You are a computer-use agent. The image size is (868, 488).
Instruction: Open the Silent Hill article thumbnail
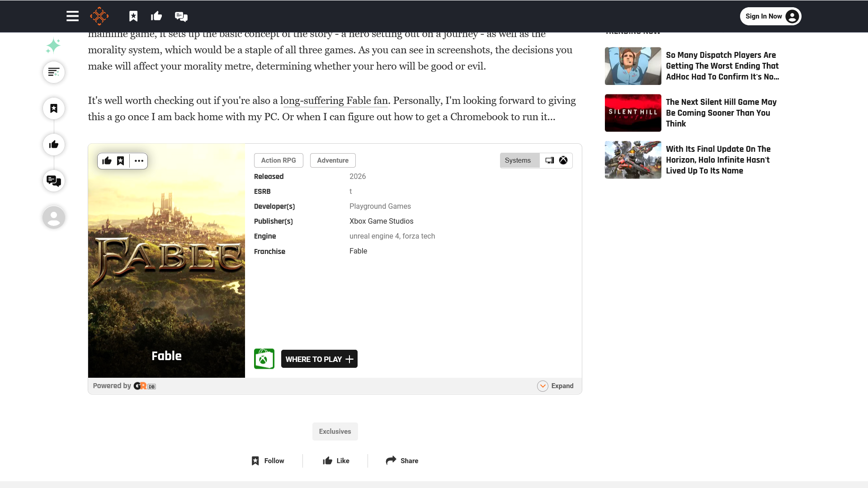tap(633, 113)
